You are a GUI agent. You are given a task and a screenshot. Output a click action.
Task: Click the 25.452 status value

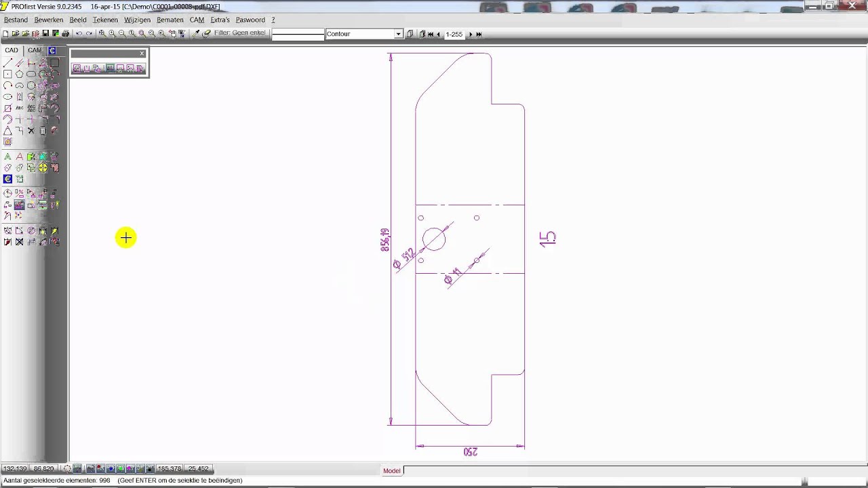coord(198,469)
